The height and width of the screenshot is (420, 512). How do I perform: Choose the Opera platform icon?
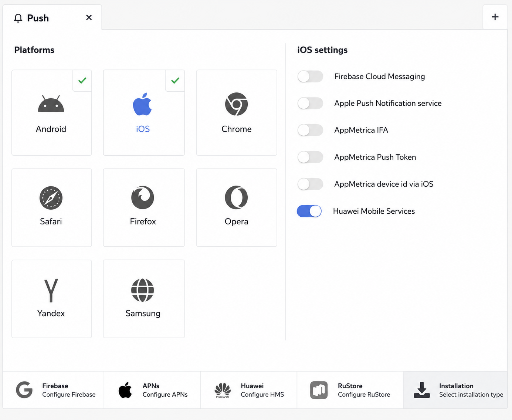(237, 197)
